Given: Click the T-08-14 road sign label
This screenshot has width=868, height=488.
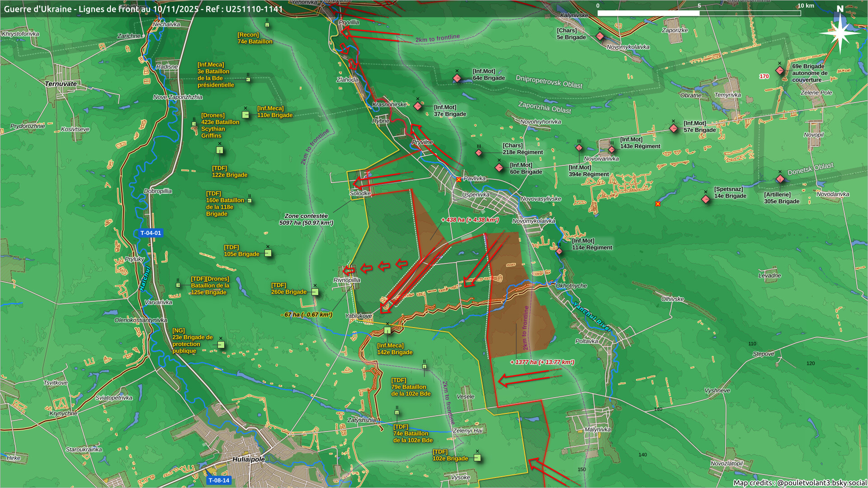Looking at the screenshot, I should [x=219, y=480].
